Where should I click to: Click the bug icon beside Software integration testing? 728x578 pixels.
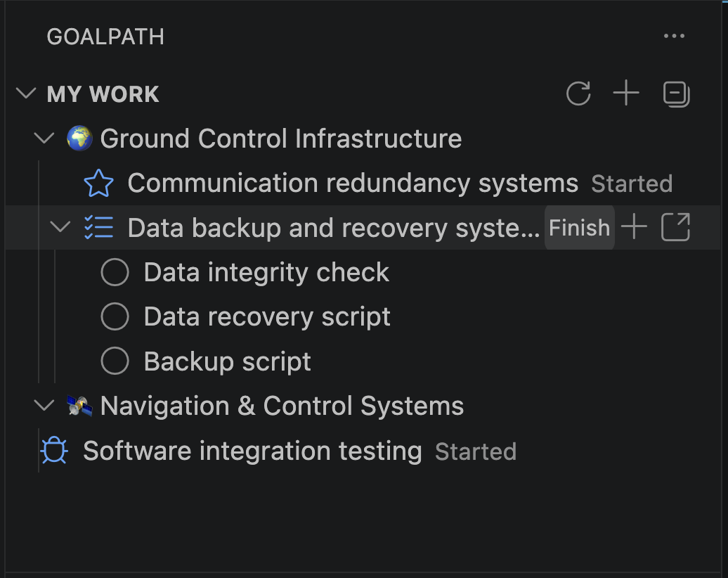pos(56,451)
